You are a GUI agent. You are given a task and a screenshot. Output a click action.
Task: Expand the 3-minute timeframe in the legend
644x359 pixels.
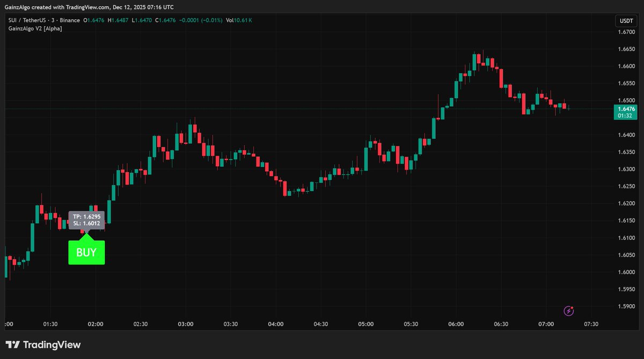coord(54,19)
